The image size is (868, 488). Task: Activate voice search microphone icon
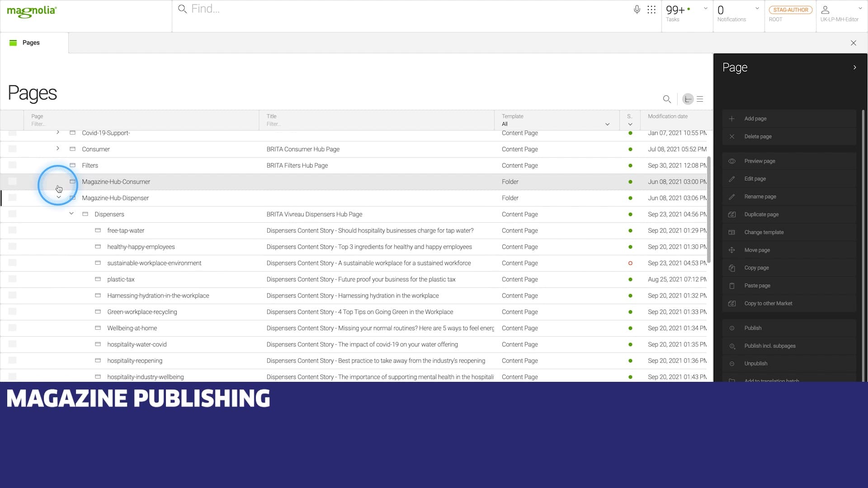637,9
